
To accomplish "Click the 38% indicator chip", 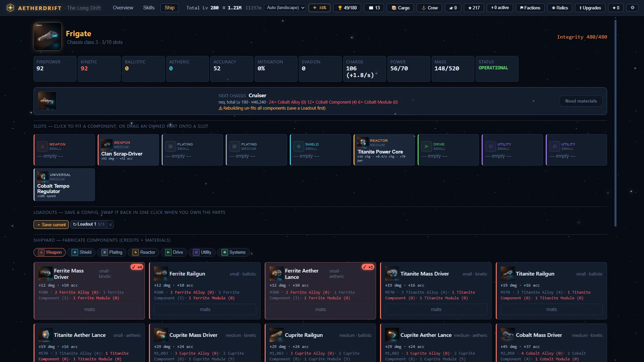I will (x=319, y=8).
